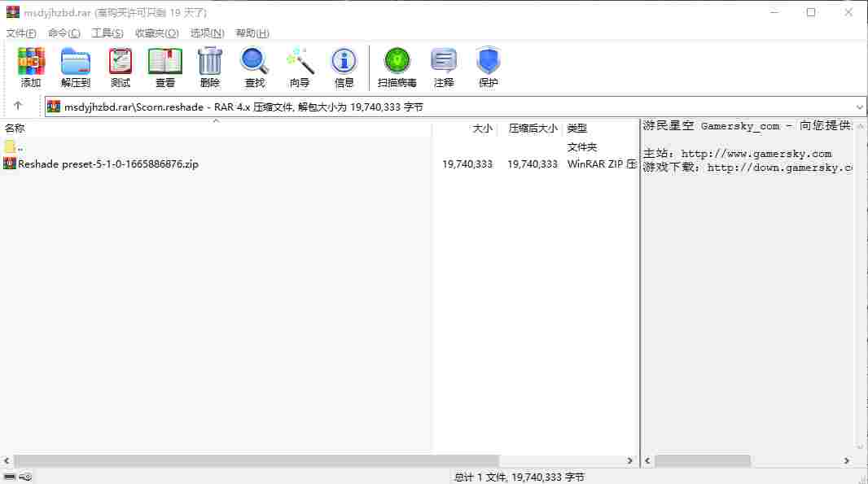The width and height of the screenshot is (868, 484).
Task: Click the Extract To (解压到) icon
Action: pyautogui.click(x=75, y=67)
